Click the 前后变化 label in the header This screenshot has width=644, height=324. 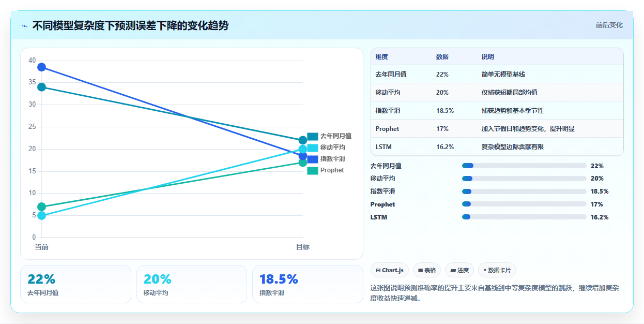pyautogui.click(x=609, y=25)
